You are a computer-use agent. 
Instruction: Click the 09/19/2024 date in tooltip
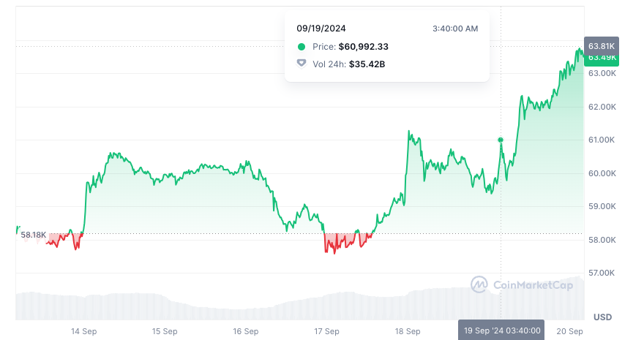pyautogui.click(x=321, y=29)
